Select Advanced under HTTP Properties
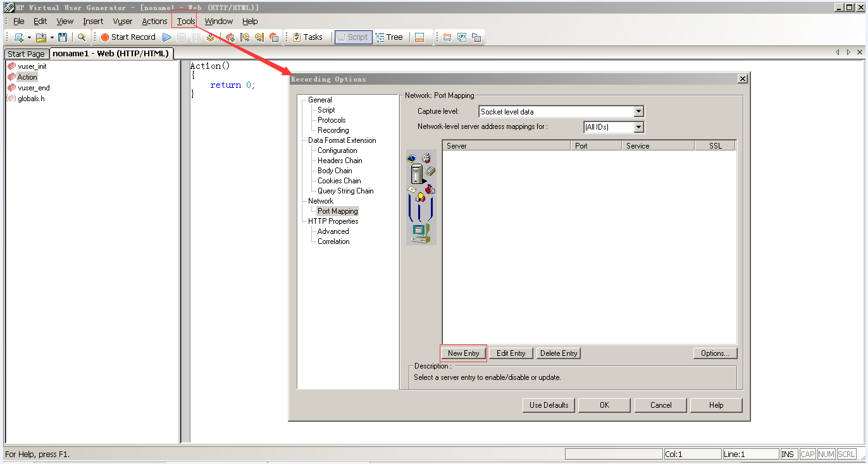The image size is (868, 464). [x=333, y=231]
